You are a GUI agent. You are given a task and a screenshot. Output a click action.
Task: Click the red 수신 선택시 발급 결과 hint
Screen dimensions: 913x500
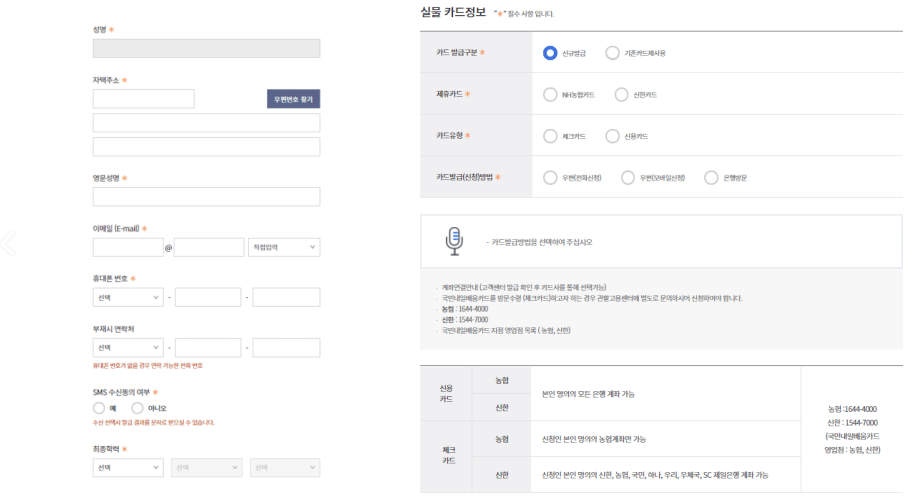pos(153,423)
